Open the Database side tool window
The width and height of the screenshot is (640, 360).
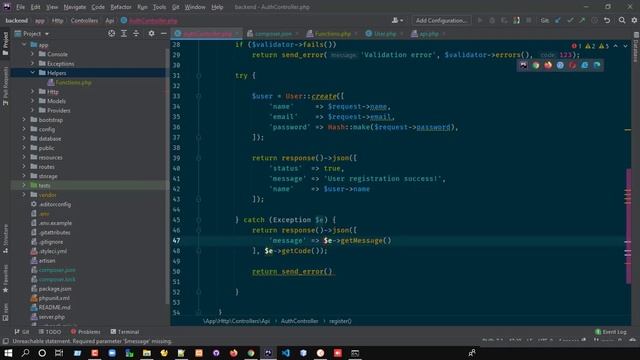coord(636,47)
